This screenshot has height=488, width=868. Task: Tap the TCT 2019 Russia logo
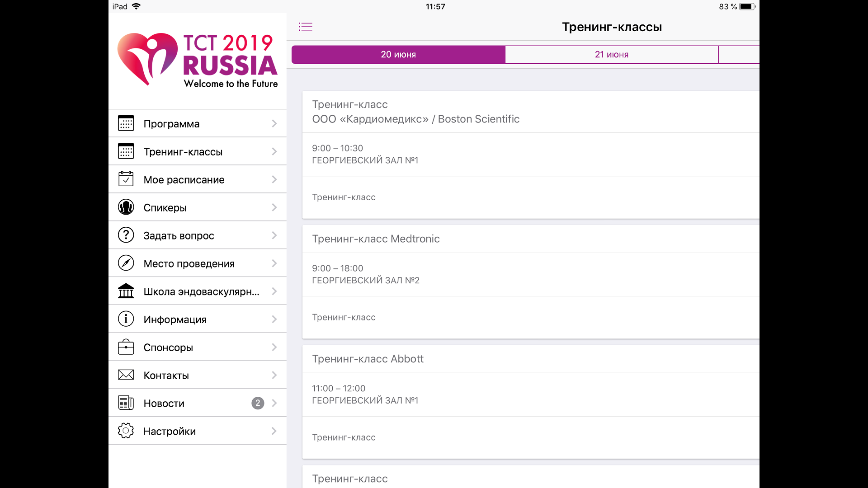click(198, 60)
